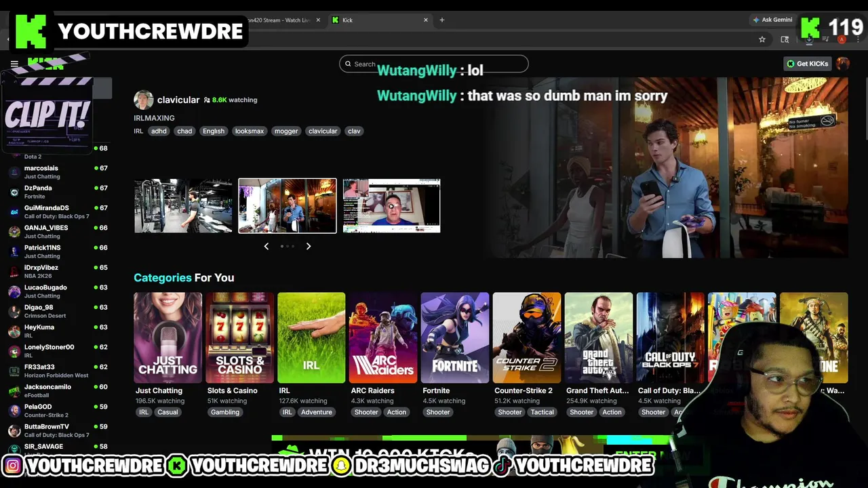Select SIR_SAVAGE channel name in sidebar
Viewport: 868px width, 488px height.
[x=43, y=447]
